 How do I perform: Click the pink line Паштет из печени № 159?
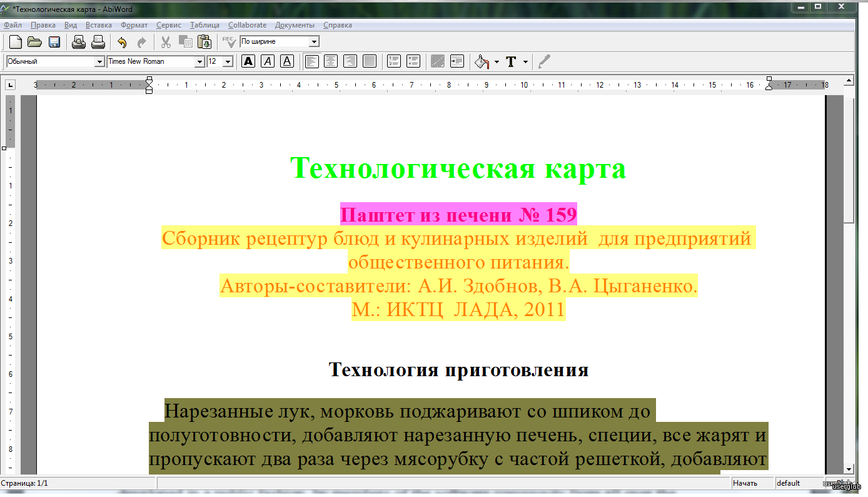[x=458, y=215]
